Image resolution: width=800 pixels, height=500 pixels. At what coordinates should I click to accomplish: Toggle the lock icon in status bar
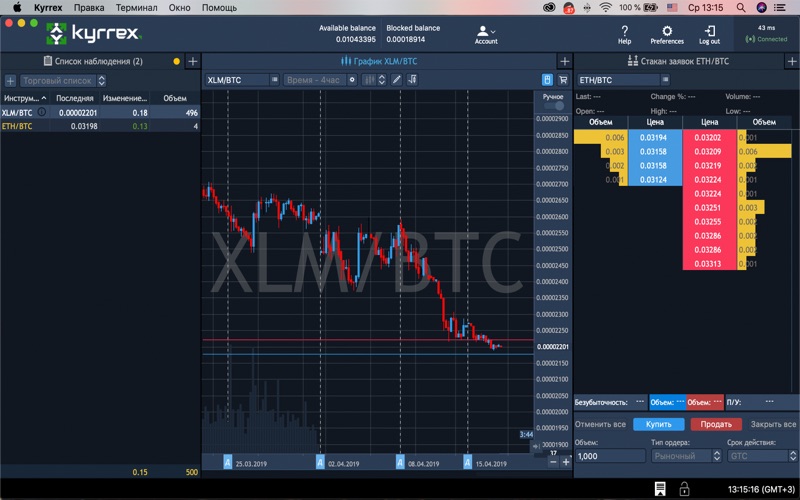coord(684,489)
